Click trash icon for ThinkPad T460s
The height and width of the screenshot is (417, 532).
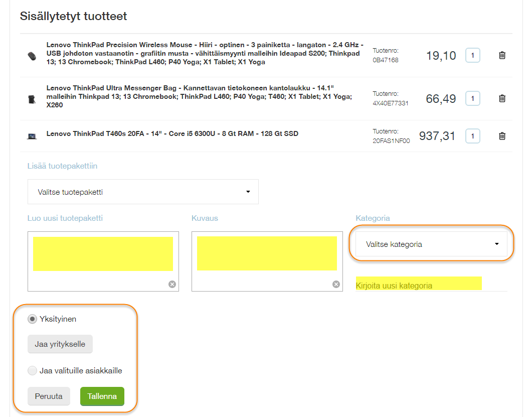point(502,135)
